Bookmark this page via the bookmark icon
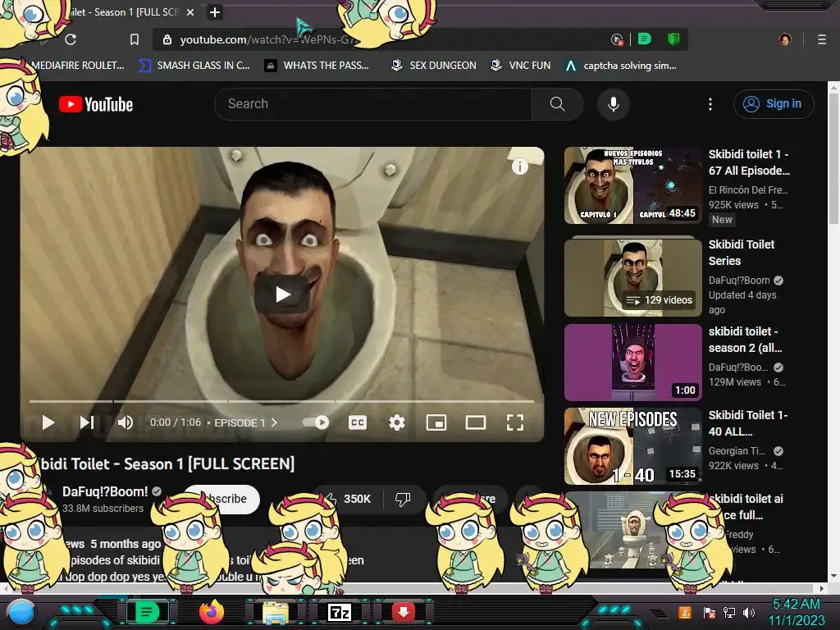The image size is (840, 630). pyautogui.click(x=134, y=39)
